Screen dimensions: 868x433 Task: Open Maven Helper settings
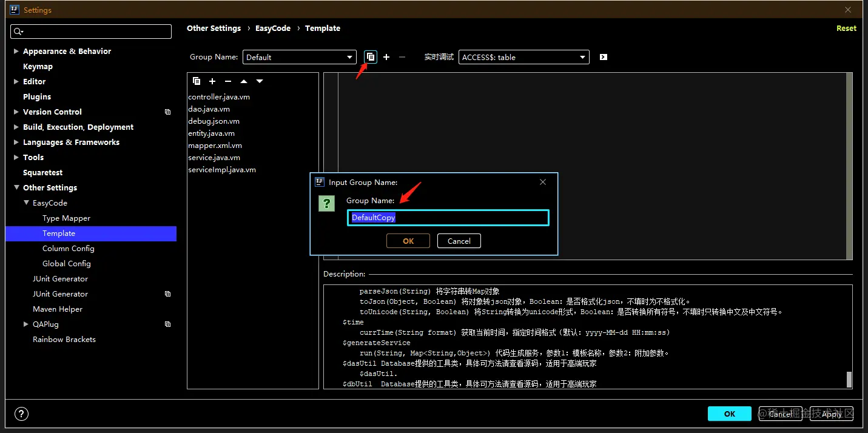tap(58, 309)
